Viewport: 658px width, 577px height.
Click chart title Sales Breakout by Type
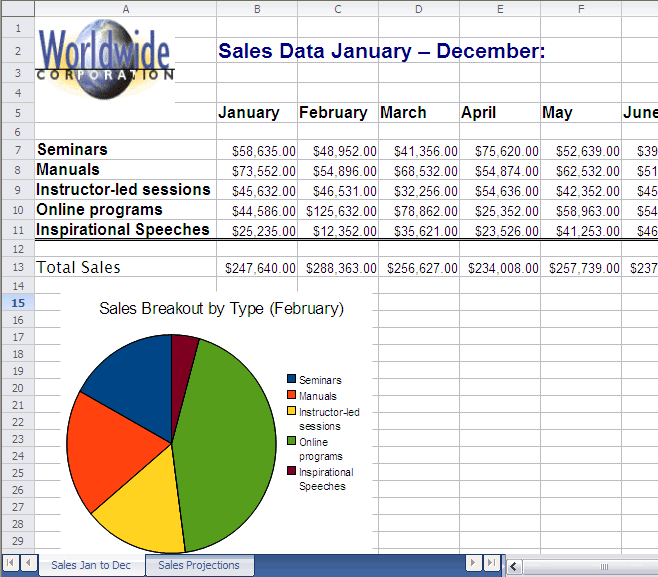[222, 308]
